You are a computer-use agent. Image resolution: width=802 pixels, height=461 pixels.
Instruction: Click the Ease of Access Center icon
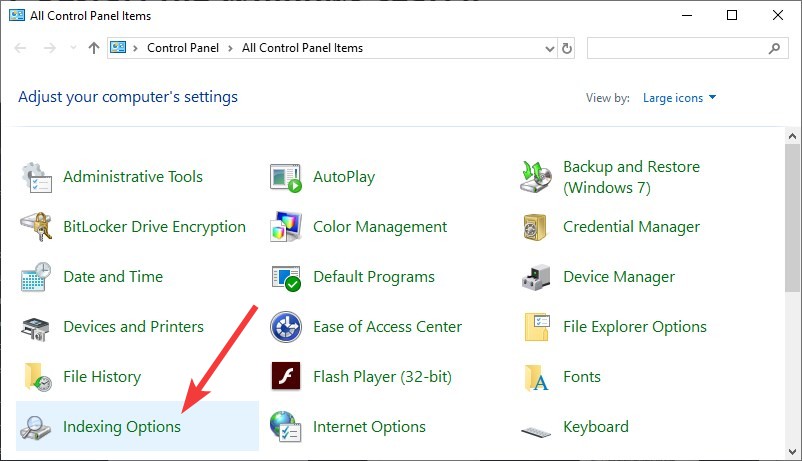(286, 327)
